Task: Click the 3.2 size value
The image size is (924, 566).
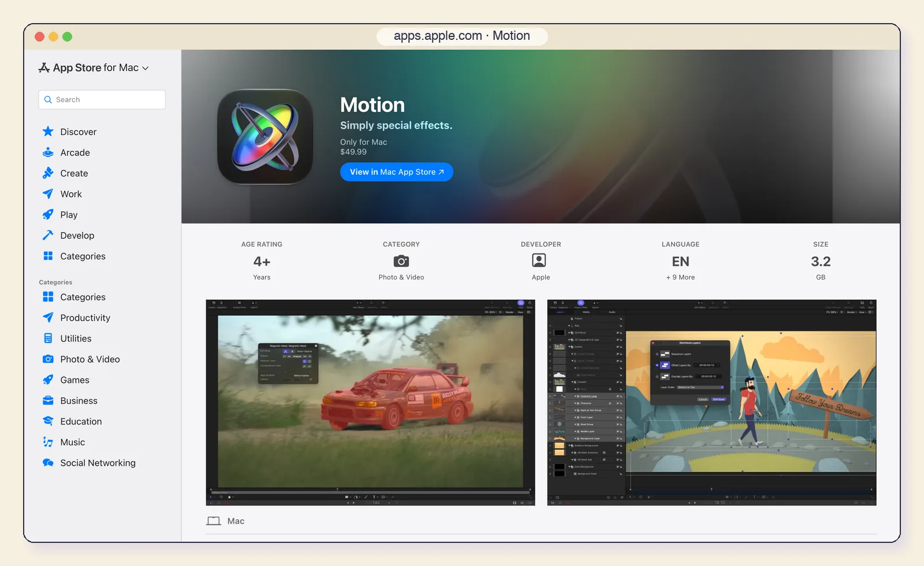Action: pos(821,262)
